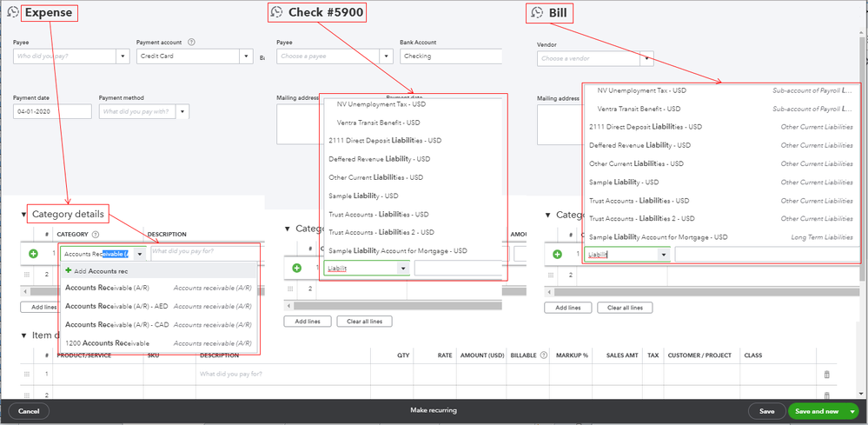868x425 pixels.
Task: Click the drag handle of Expense category row 2
Action: [26, 274]
